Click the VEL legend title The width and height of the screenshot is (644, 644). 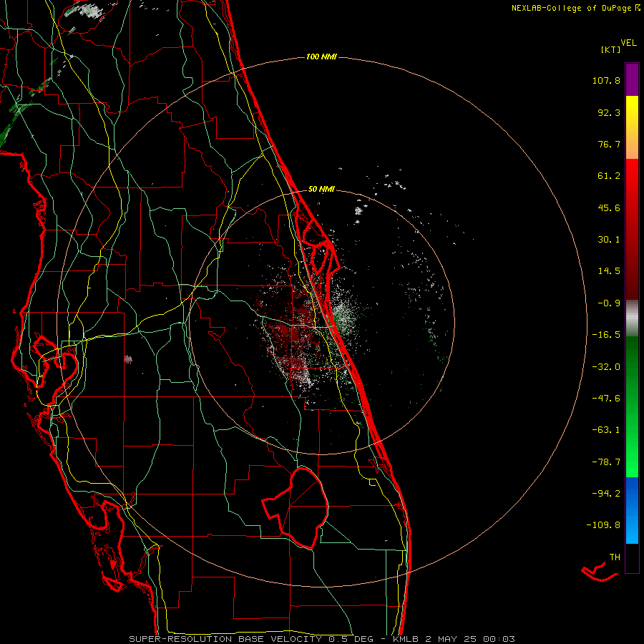tap(628, 43)
